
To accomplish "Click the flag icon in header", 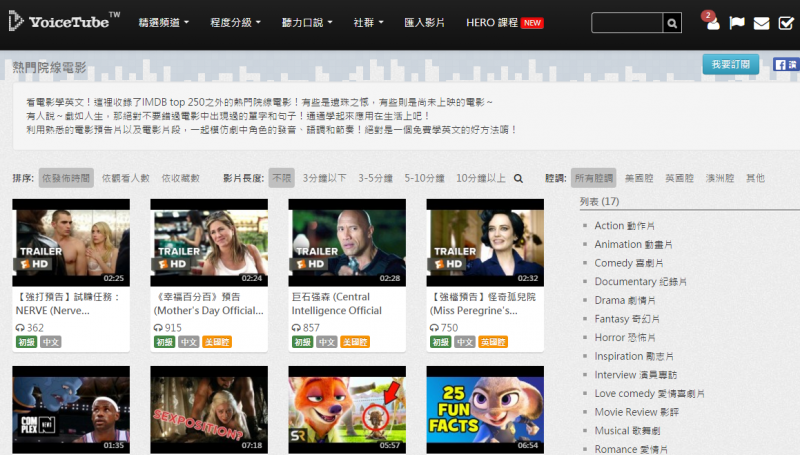I will [x=737, y=23].
